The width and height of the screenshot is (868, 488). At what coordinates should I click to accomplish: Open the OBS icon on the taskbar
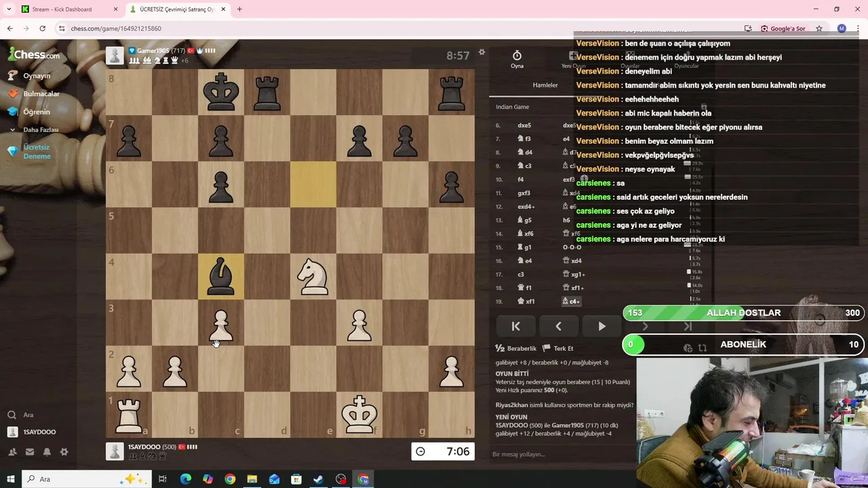pyautogui.click(x=340, y=479)
